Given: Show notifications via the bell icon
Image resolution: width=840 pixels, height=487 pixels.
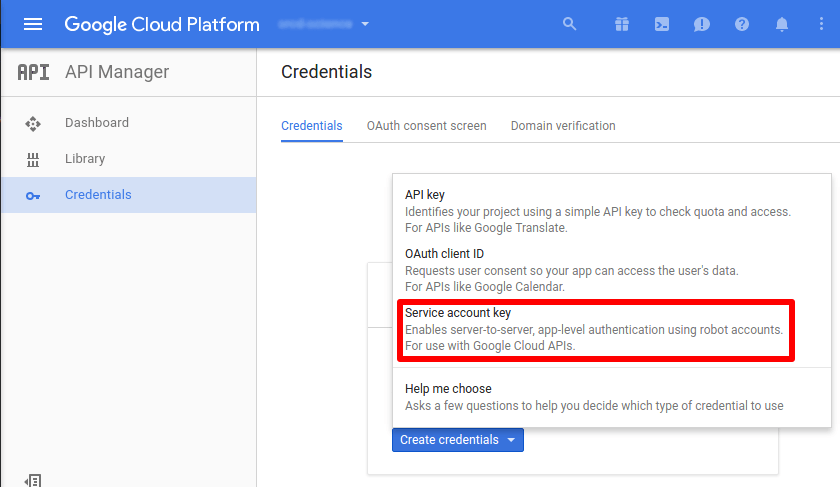Looking at the screenshot, I should click(782, 24).
